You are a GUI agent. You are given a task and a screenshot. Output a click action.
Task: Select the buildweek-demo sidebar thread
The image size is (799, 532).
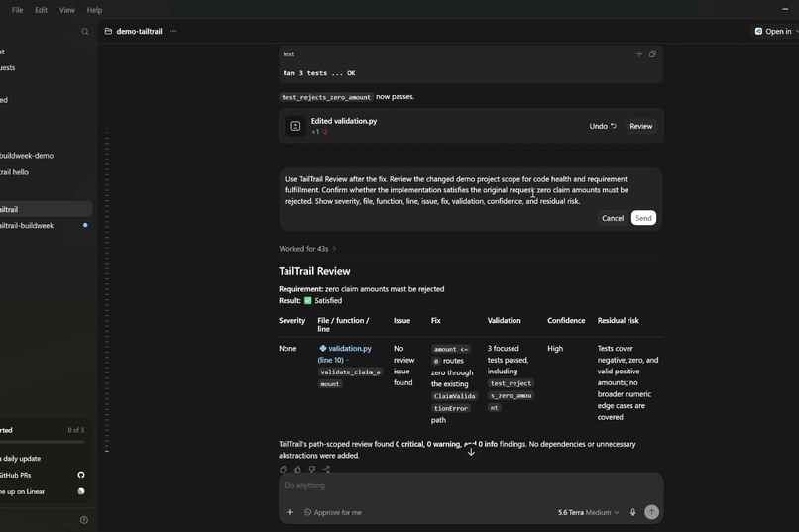click(27, 156)
